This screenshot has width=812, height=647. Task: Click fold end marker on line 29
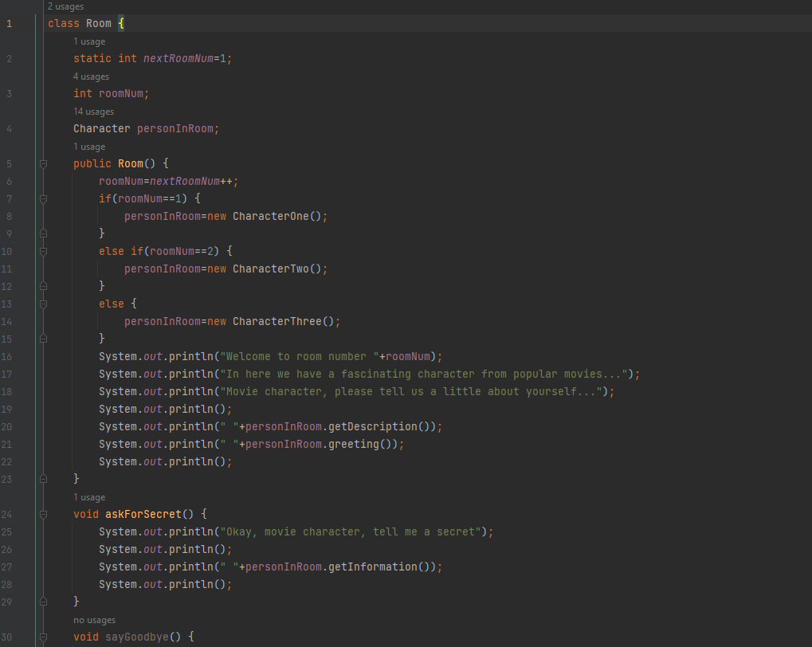point(44,602)
